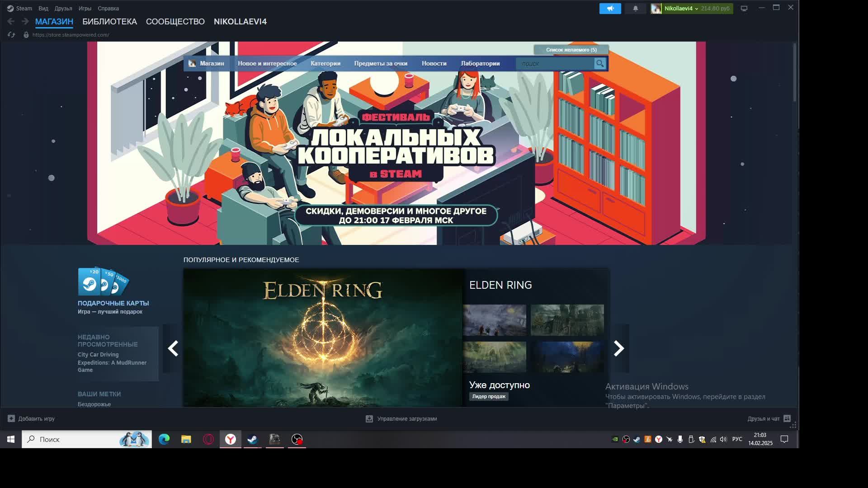
Task: Click the downloads icon by Управление загрузками
Action: point(369,419)
